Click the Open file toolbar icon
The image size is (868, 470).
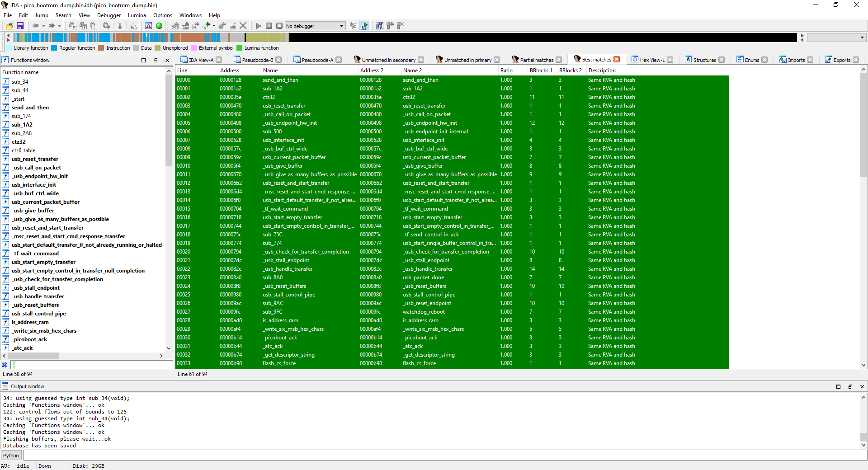9,26
